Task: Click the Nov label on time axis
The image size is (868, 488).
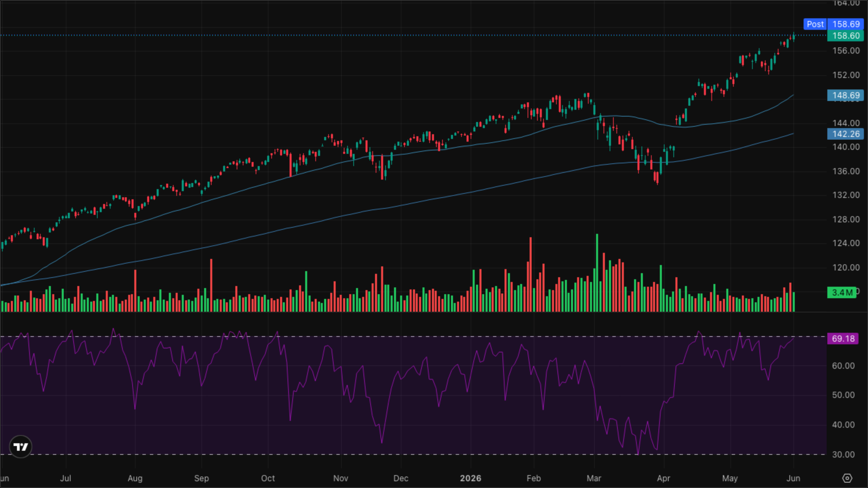Action: (x=340, y=478)
